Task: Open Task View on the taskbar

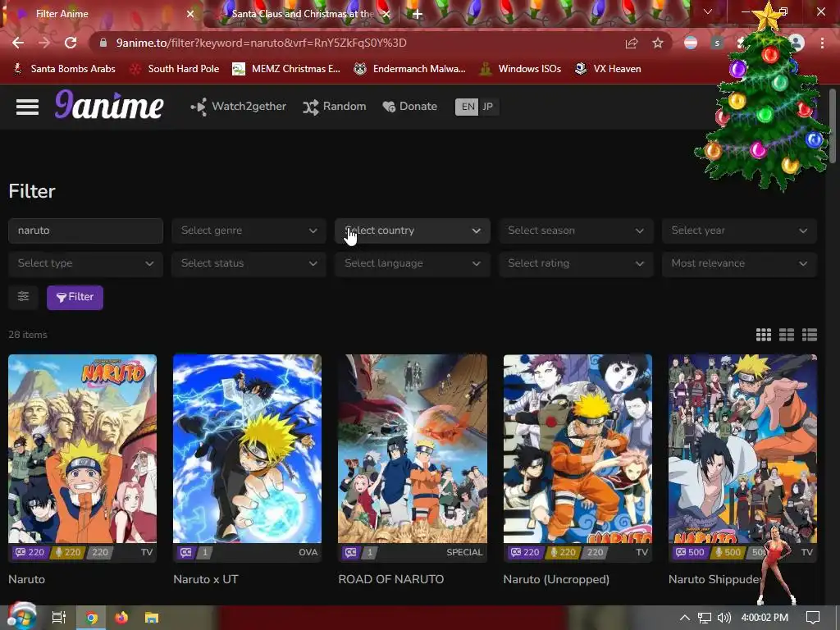Action: click(58, 618)
